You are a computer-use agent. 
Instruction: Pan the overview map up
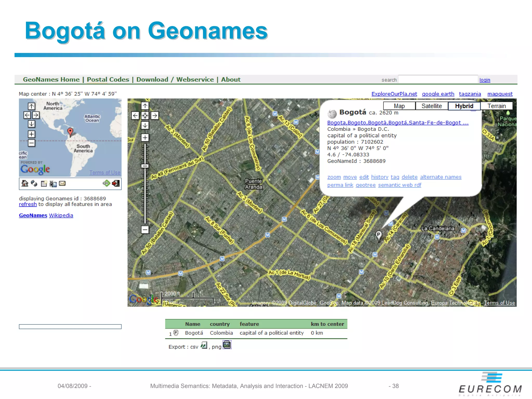[x=31, y=106]
